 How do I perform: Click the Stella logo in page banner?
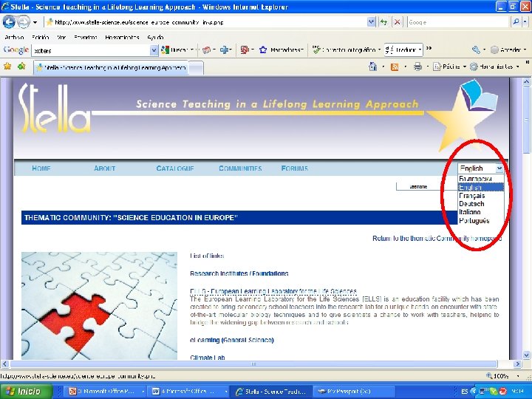pyautogui.click(x=55, y=109)
